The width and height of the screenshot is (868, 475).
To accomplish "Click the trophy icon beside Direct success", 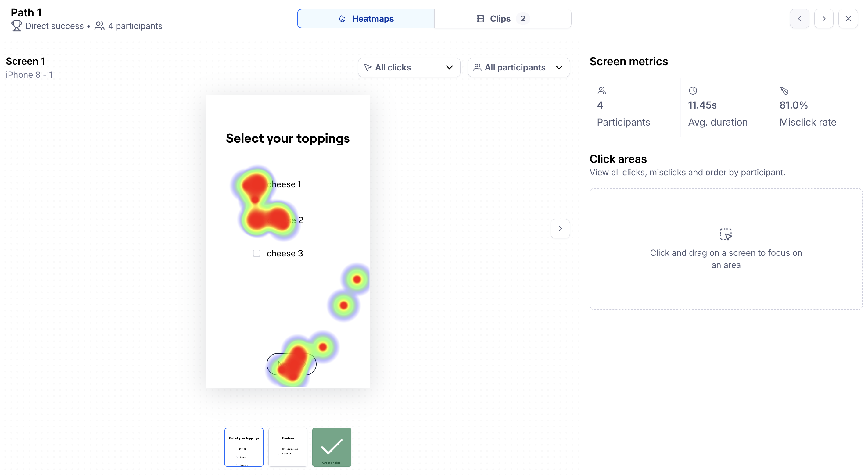I will click(x=16, y=26).
